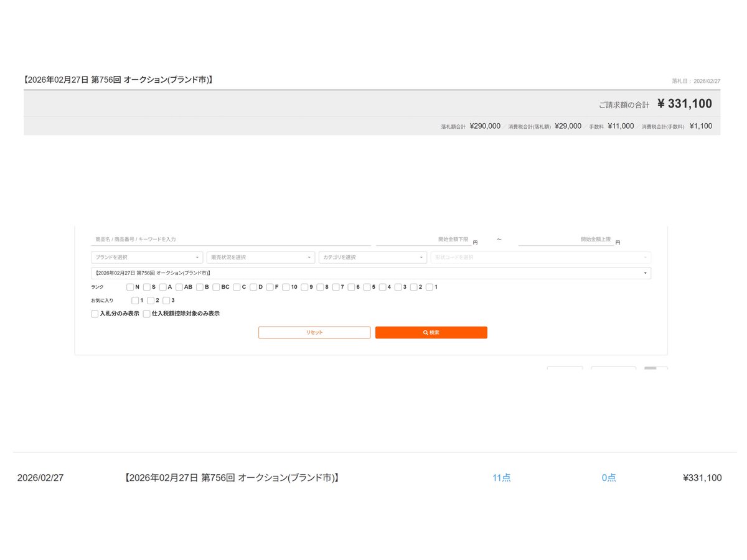Select the rank F checkbox

[x=270, y=287]
